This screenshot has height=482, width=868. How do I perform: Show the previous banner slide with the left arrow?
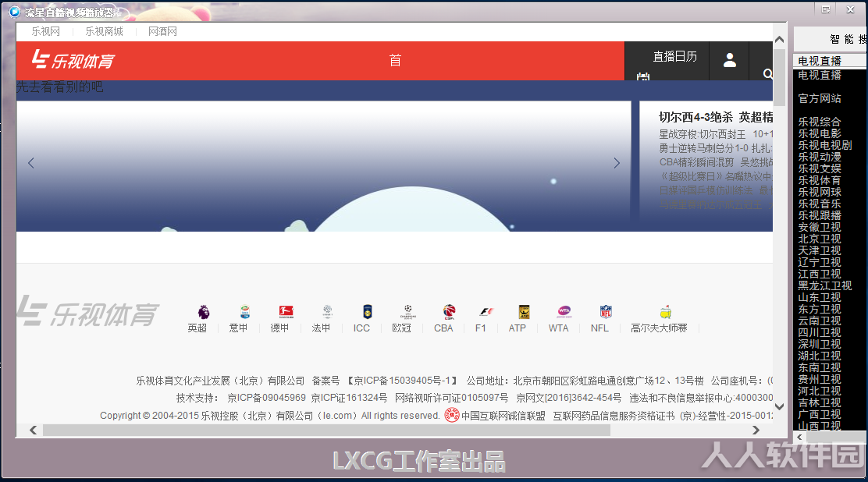click(31, 163)
